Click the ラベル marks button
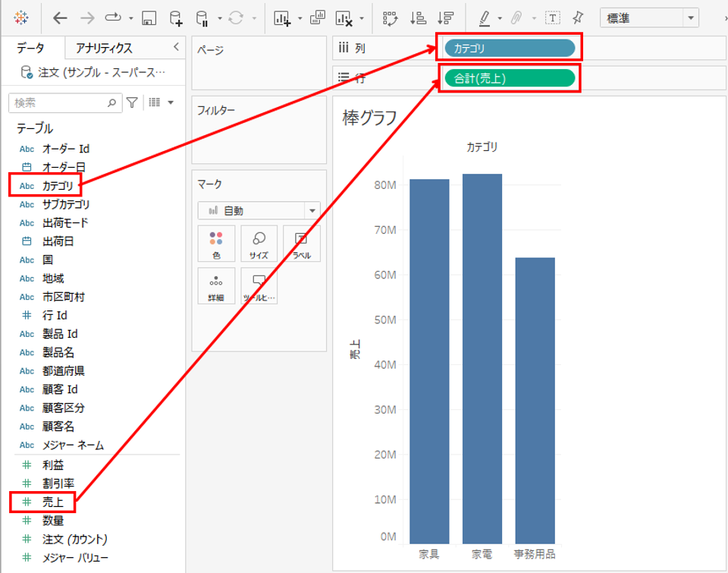The width and height of the screenshot is (728, 573). pos(301,244)
